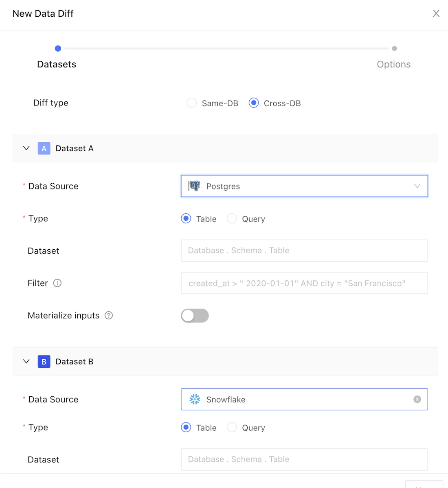
Task: Click the Datasets step label
Action: click(57, 64)
